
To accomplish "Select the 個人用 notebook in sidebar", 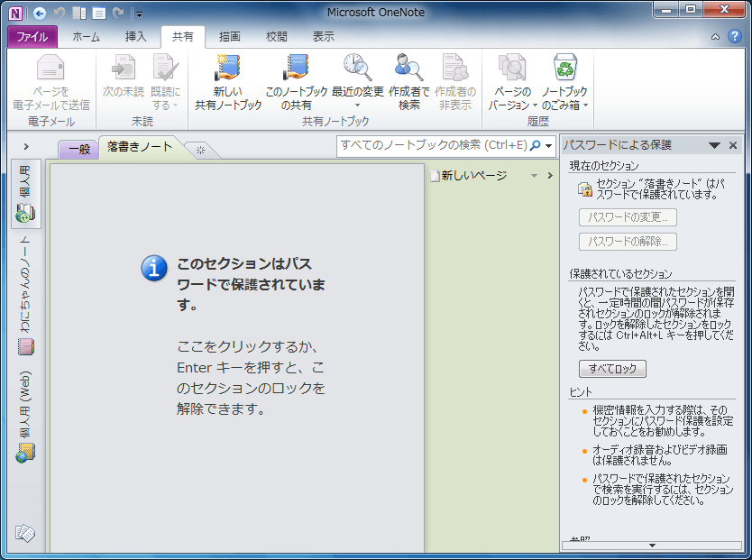I will [x=25, y=194].
